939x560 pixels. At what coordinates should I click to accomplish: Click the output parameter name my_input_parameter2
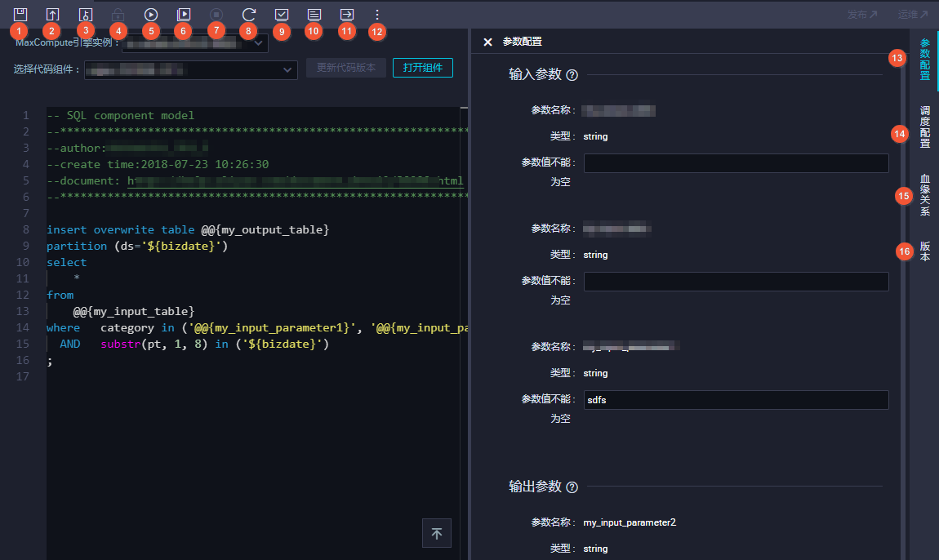click(630, 523)
